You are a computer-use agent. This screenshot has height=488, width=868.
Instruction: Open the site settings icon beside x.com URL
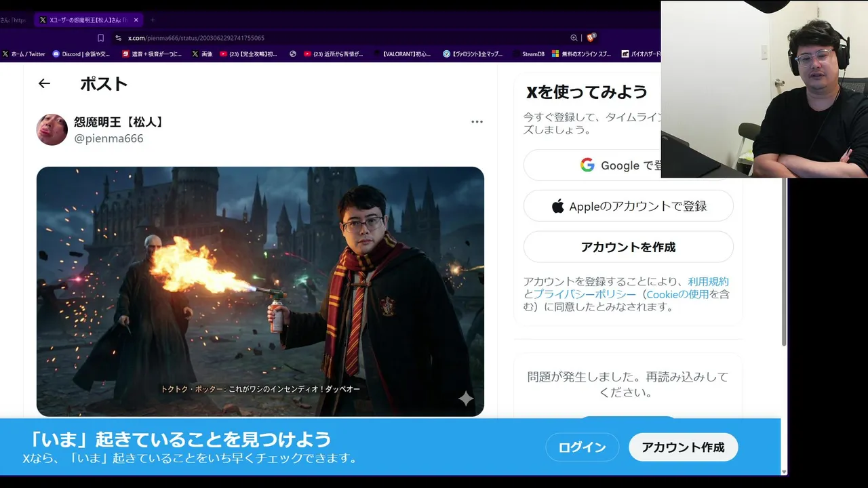(118, 38)
